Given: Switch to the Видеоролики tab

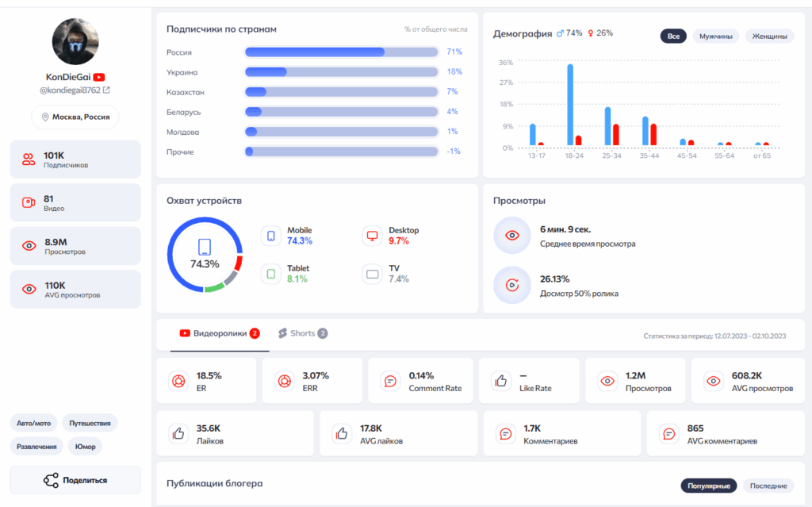Looking at the screenshot, I should click(220, 333).
